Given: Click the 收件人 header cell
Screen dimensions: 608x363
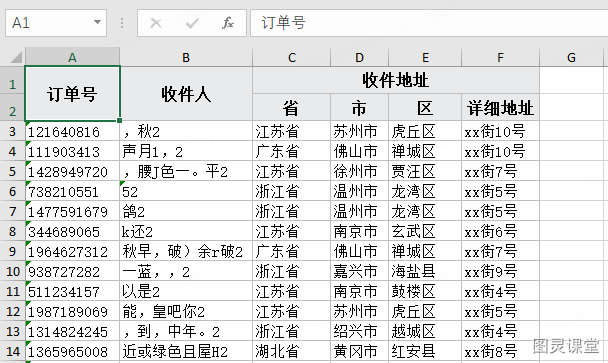Looking at the screenshot, I should tap(186, 93).
